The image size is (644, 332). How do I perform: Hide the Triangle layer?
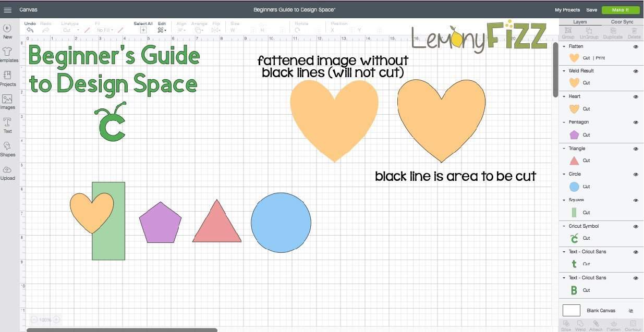click(x=636, y=149)
